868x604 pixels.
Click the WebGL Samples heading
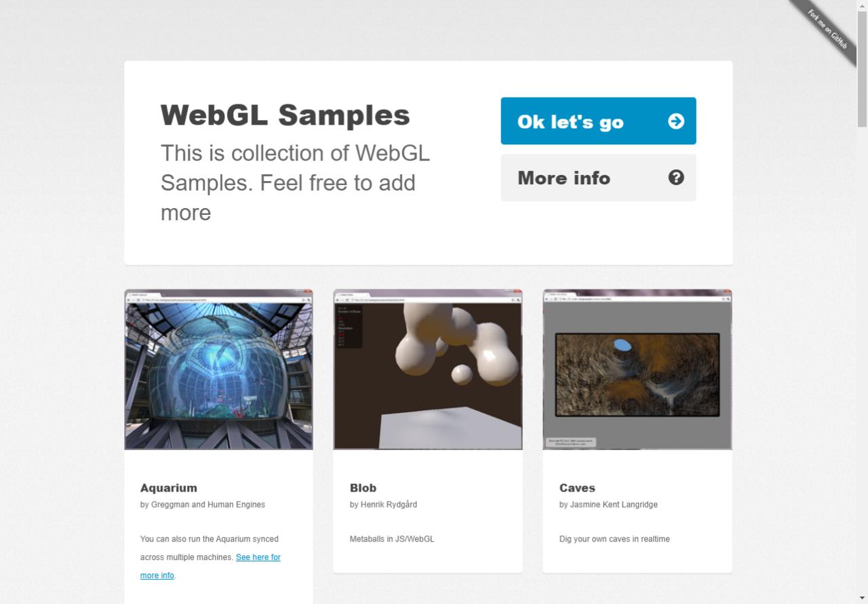coord(285,115)
